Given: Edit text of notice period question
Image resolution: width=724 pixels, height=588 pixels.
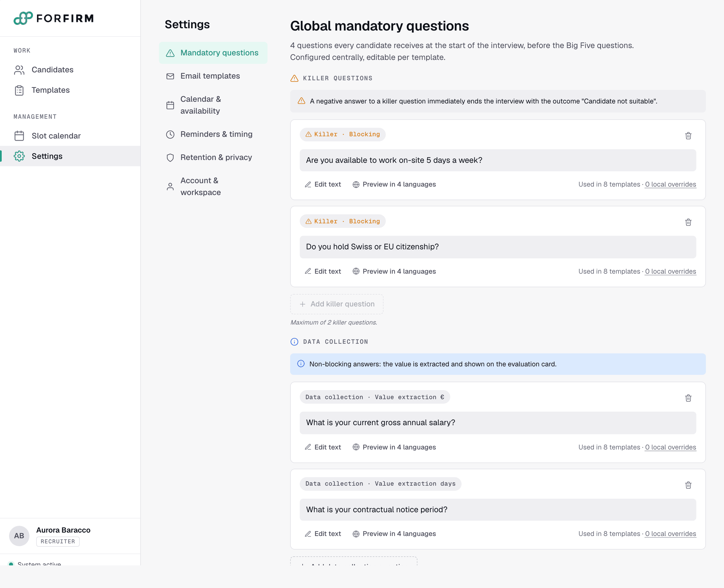Looking at the screenshot, I should 323,534.
